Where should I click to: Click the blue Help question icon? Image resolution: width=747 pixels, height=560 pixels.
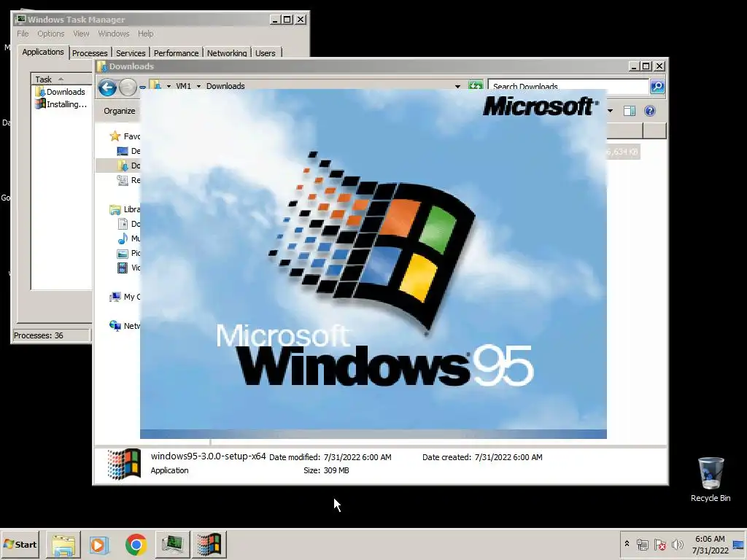[650, 111]
